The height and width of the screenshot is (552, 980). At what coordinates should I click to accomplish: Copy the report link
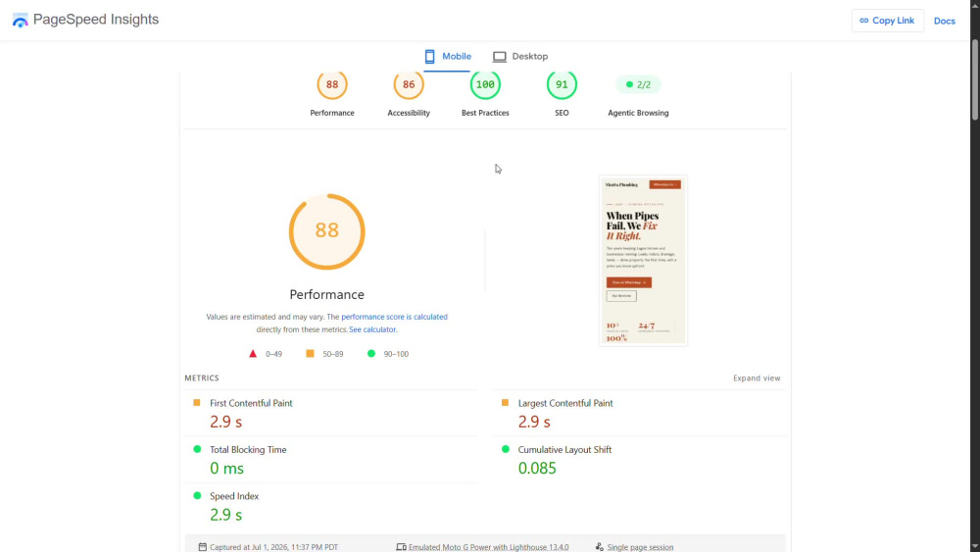click(x=888, y=21)
